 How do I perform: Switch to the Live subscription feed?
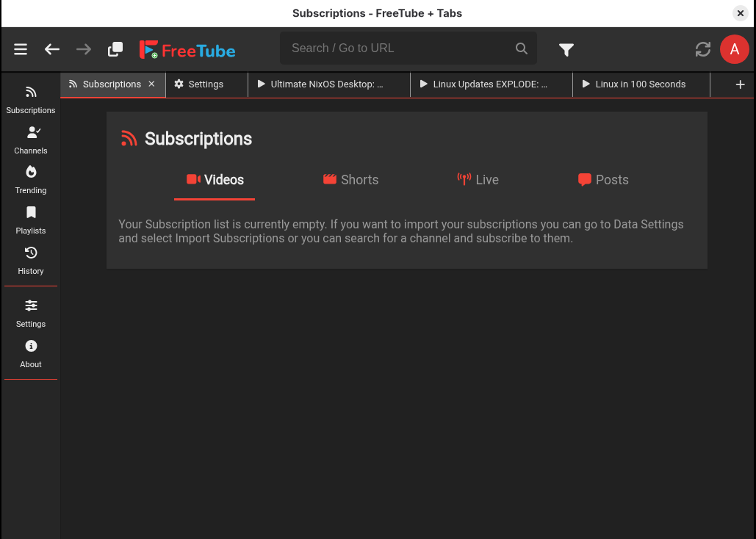(478, 179)
